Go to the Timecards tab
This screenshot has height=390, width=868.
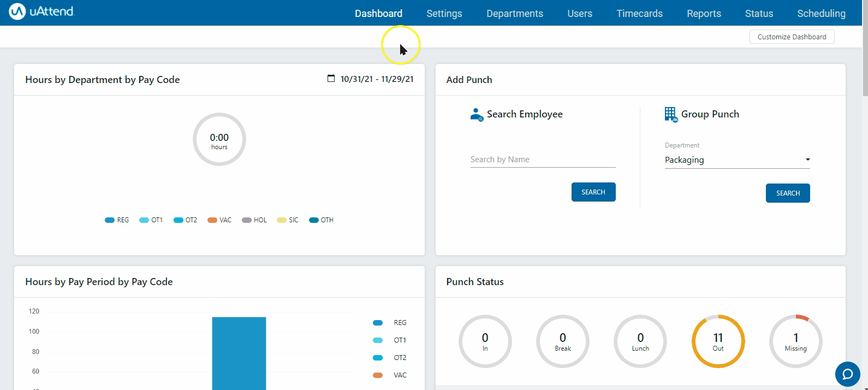pos(639,14)
